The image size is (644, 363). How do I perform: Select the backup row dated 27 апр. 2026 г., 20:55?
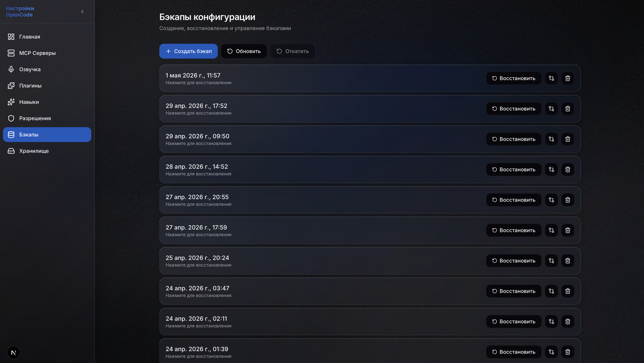(370, 200)
